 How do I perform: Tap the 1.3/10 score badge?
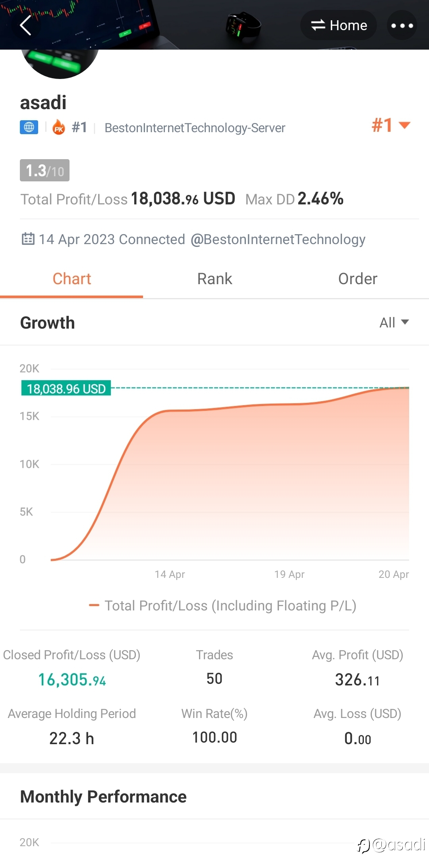pyautogui.click(x=44, y=170)
